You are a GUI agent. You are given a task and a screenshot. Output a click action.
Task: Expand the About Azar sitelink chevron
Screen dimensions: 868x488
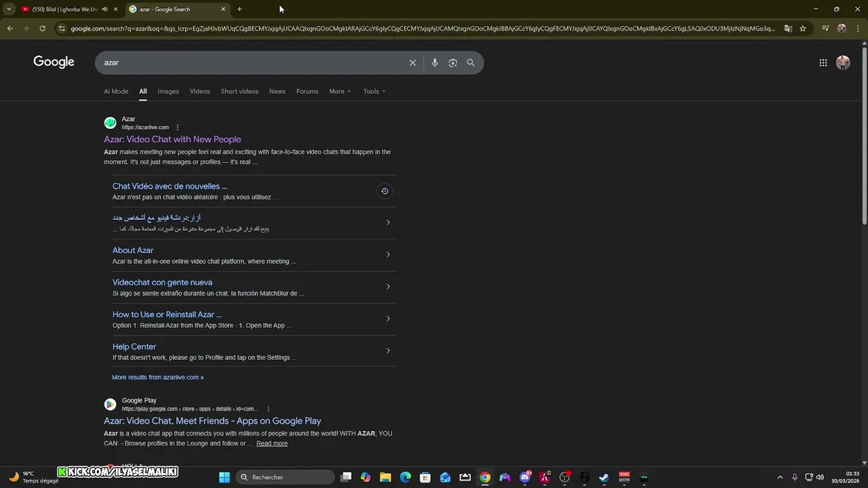pos(388,254)
